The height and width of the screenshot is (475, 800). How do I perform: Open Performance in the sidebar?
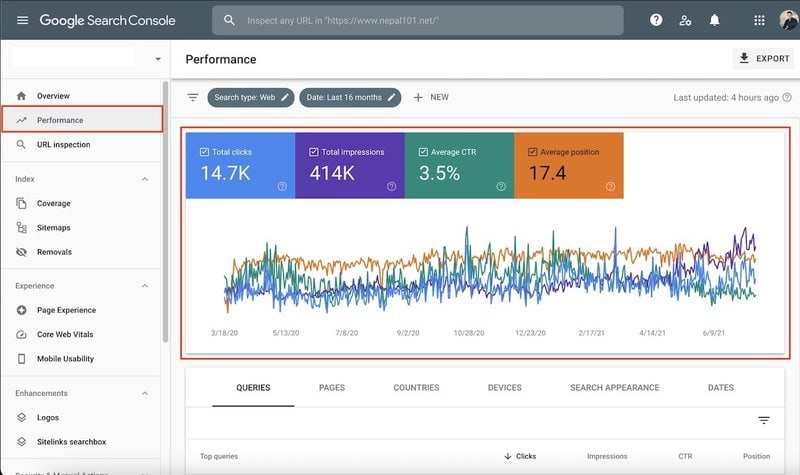click(x=82, y=120)
